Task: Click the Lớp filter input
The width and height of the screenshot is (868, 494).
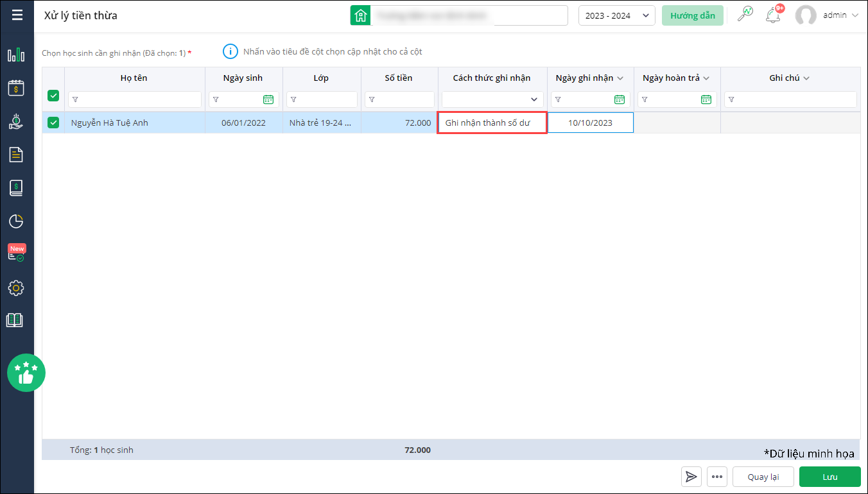Action: click(x=322, y=99)
